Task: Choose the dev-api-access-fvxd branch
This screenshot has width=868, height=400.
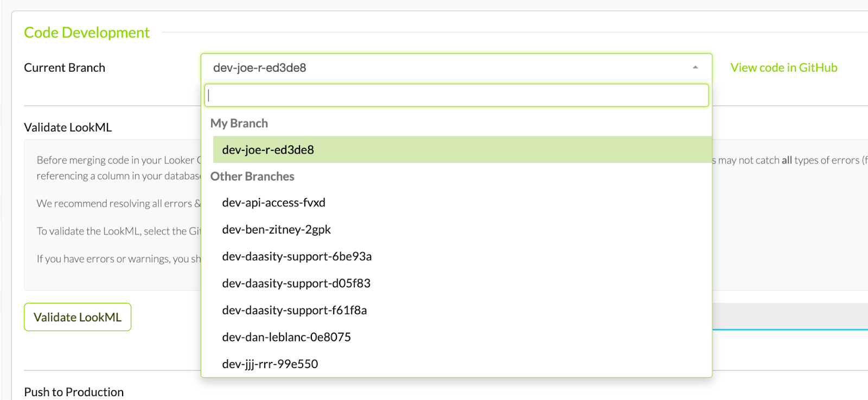Action: 273,202
